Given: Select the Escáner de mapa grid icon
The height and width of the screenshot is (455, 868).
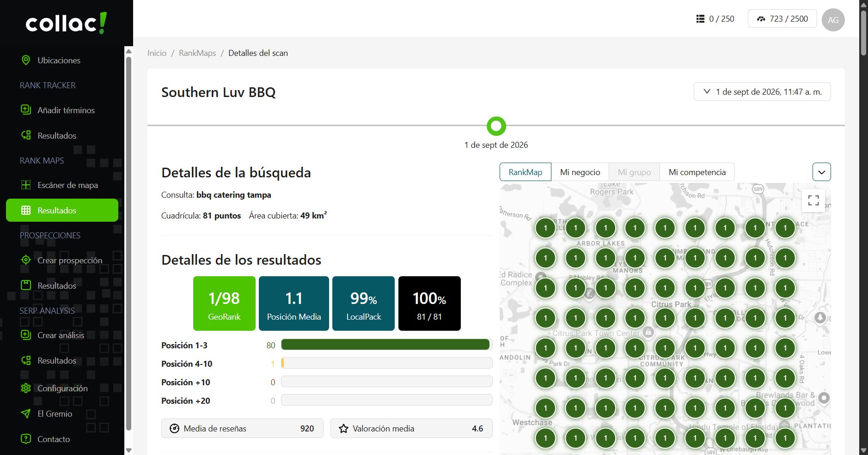Looking at the screenshot, I should pyautogui.click(x=26, y=185).
